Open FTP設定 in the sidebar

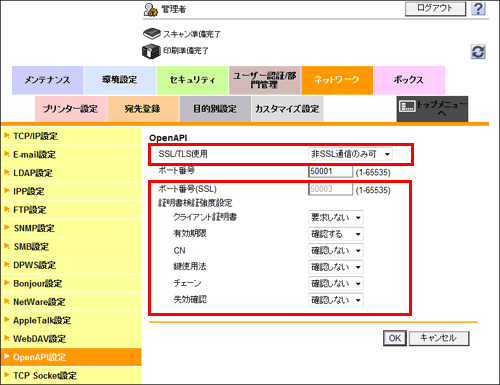coord(71,210)
